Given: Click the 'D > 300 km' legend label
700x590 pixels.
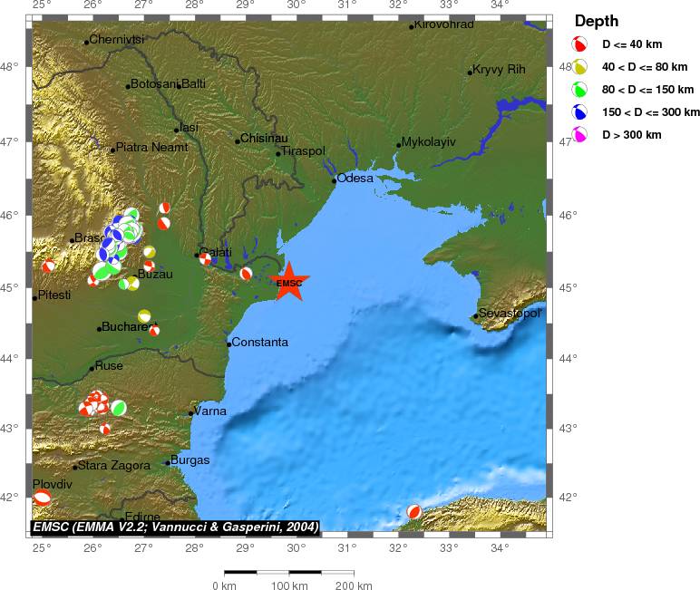Looking at the screenshot, I should (631, 135).
